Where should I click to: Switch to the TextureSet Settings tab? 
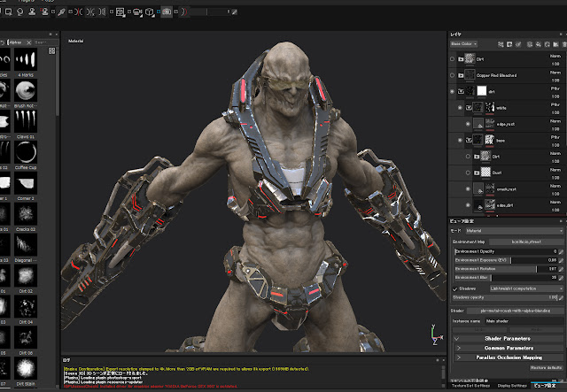(x=471, y=386)
